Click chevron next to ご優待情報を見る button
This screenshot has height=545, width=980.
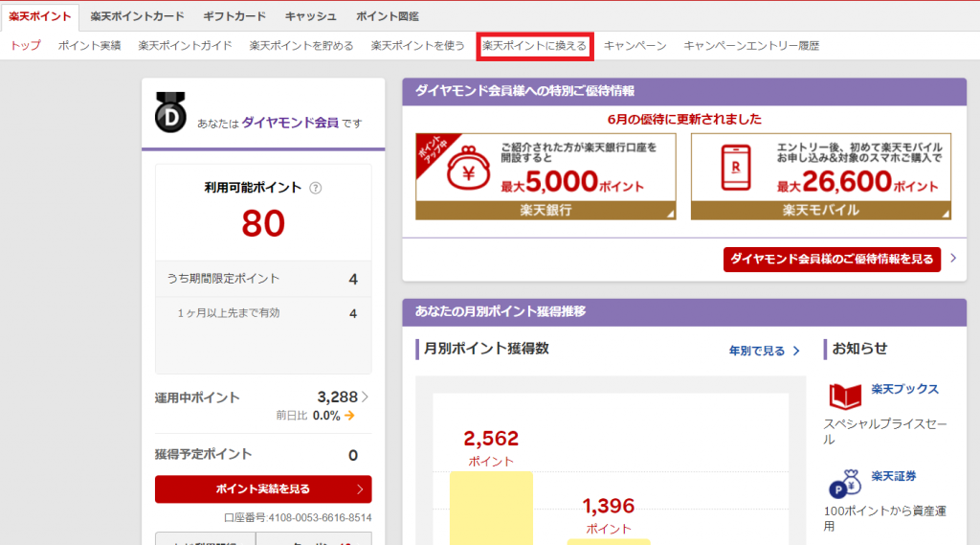[953, 258]
